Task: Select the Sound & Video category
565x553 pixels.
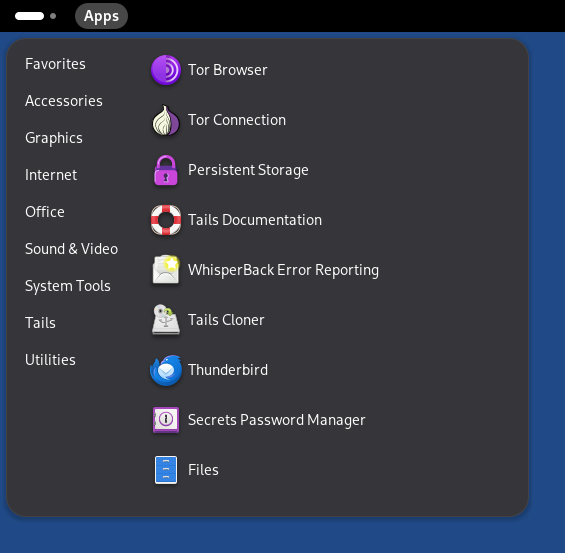Action: (71, 249)
